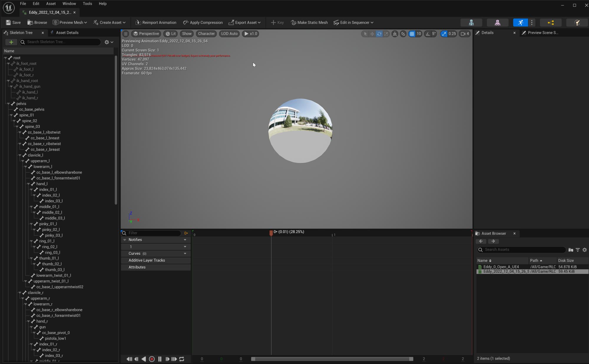Click Apply Compression
Screen dimensions: 589x364
coord(203,22)
